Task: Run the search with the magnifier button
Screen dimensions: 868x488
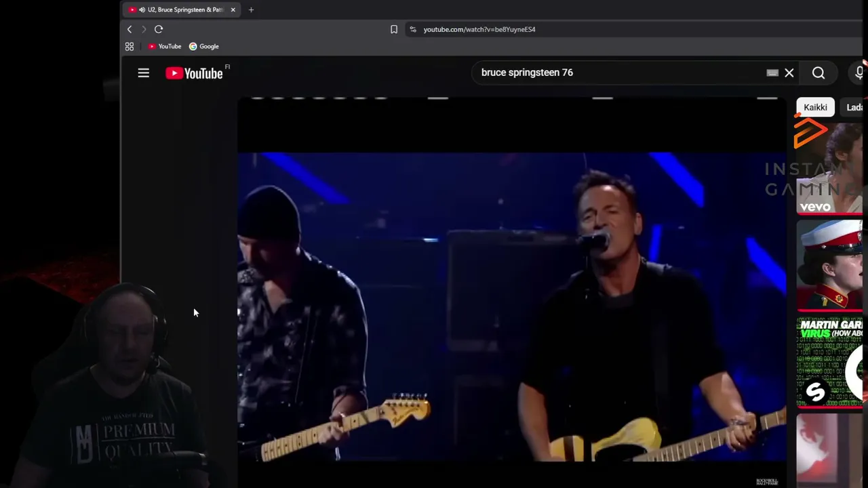Action: tap(818, 73)
